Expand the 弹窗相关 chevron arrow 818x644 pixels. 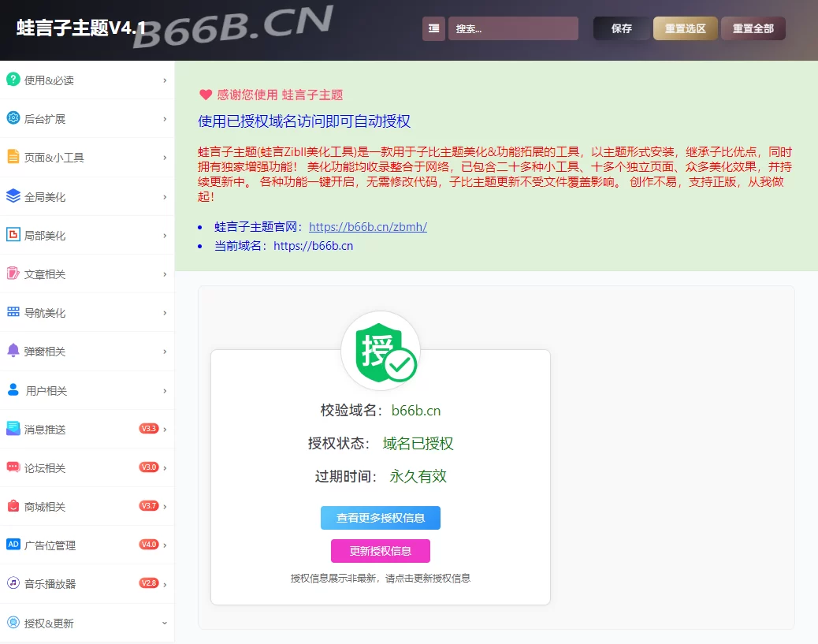coord(165,352)
